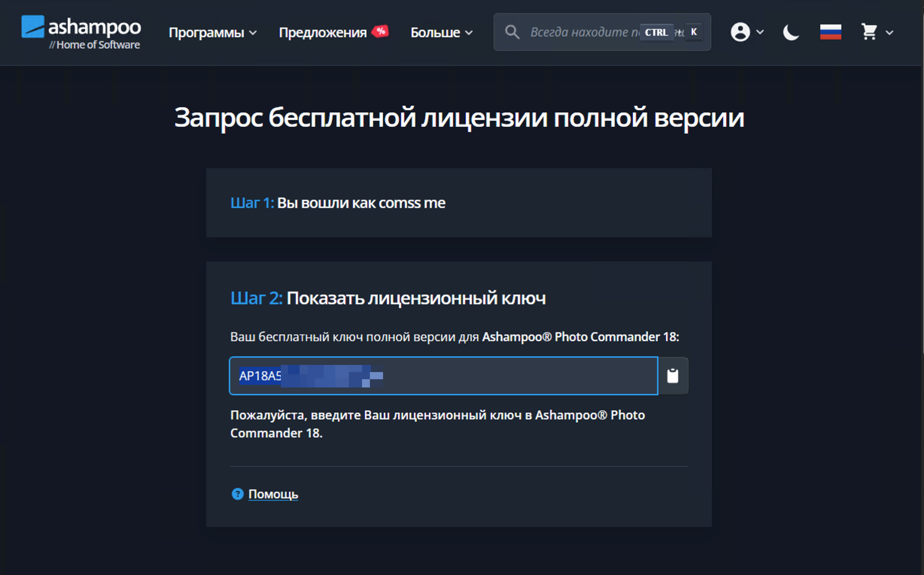Screen dimensions: 924x575
Task: Click the Пожалуйста, введите instruction text
Action: pyautogui.click(x=438, y=424)
